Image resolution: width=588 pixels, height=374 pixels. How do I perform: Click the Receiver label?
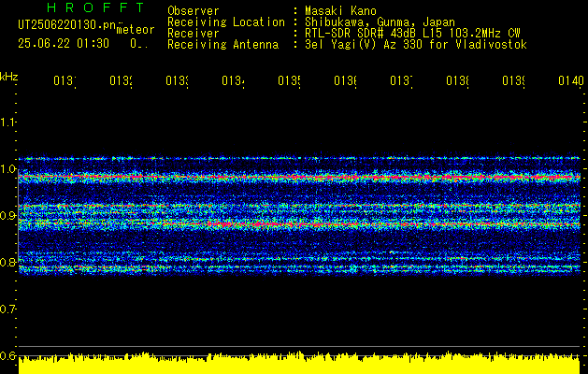tap(194, 34)
